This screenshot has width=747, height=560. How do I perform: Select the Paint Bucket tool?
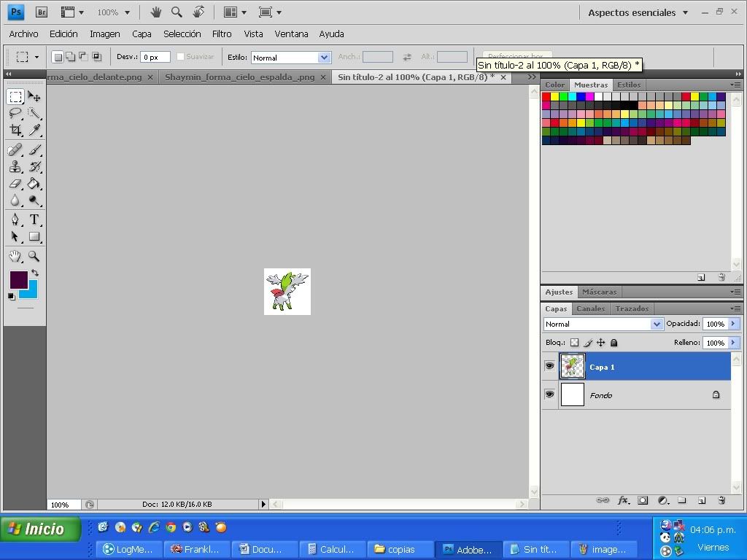click(x=34, y=183)
